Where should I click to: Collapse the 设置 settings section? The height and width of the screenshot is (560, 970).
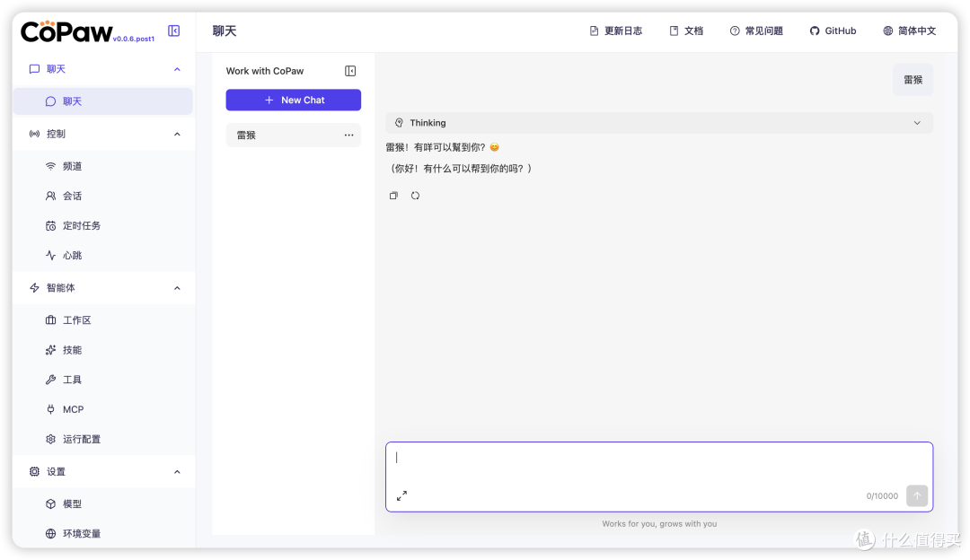tap(177, 471)
